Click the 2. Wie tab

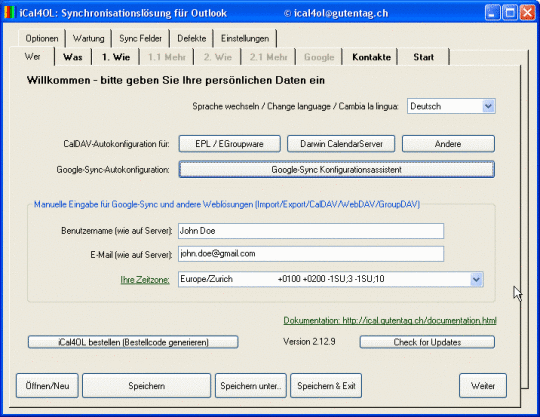point(217,57)
